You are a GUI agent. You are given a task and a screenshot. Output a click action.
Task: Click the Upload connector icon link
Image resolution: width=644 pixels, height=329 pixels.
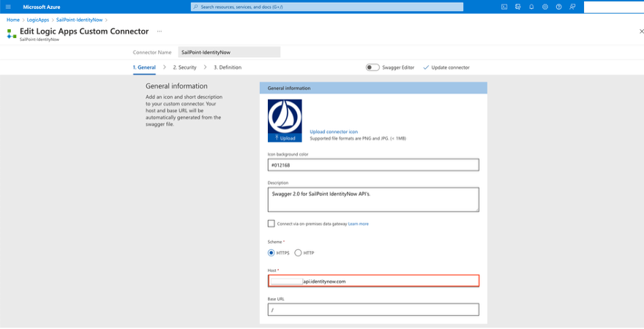pyautogui.click(x=334, y=132)
